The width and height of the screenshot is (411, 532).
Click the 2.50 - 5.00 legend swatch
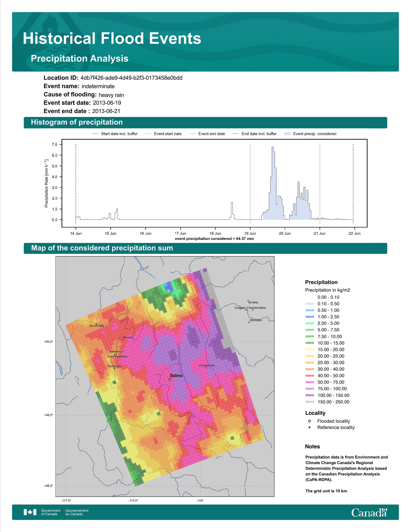point(310,323)
